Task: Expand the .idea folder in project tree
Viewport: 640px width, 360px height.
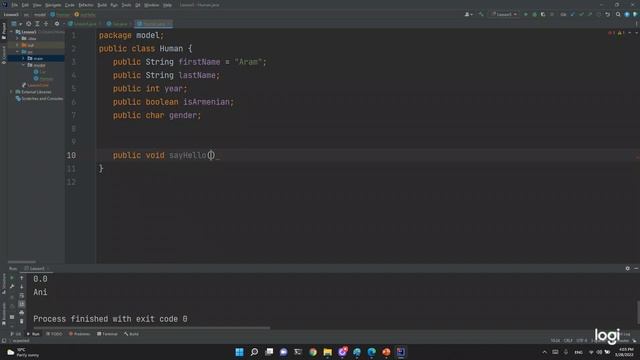Action: [18, 38]
